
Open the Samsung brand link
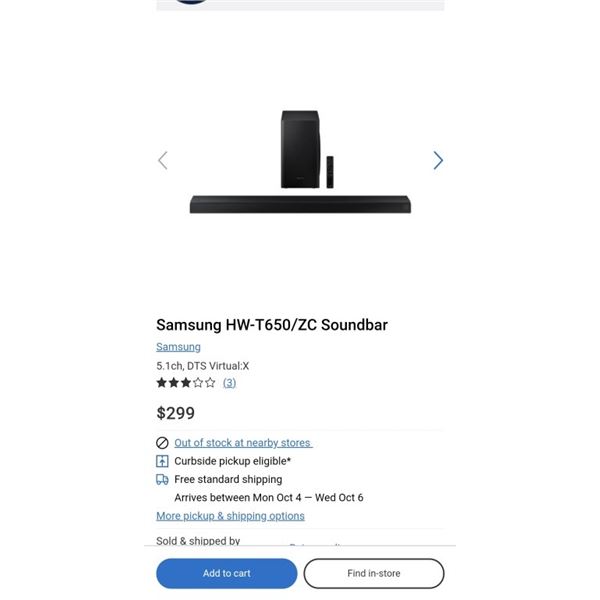coord(178,347)
